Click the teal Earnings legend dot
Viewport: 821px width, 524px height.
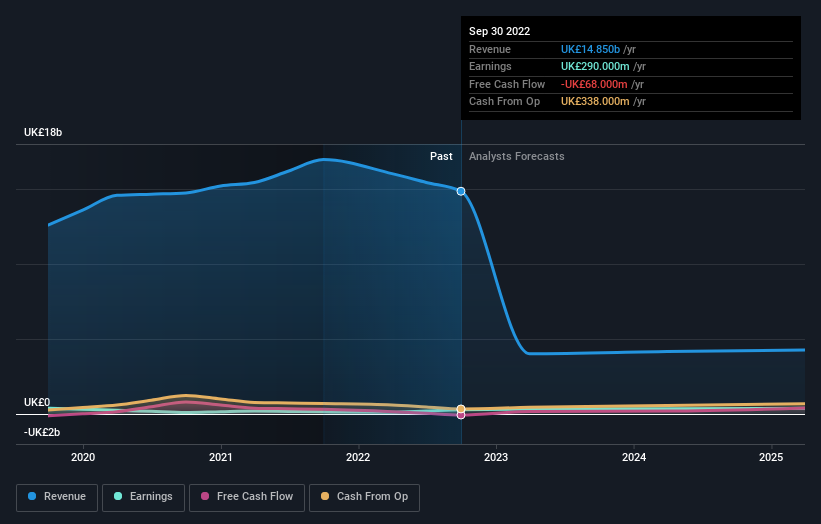coord(118,496)
